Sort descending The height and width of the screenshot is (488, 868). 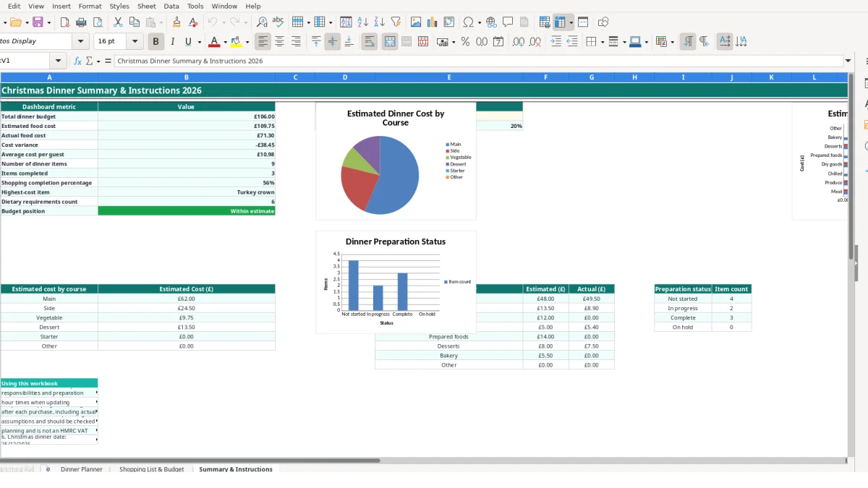[x=379, y=22]
